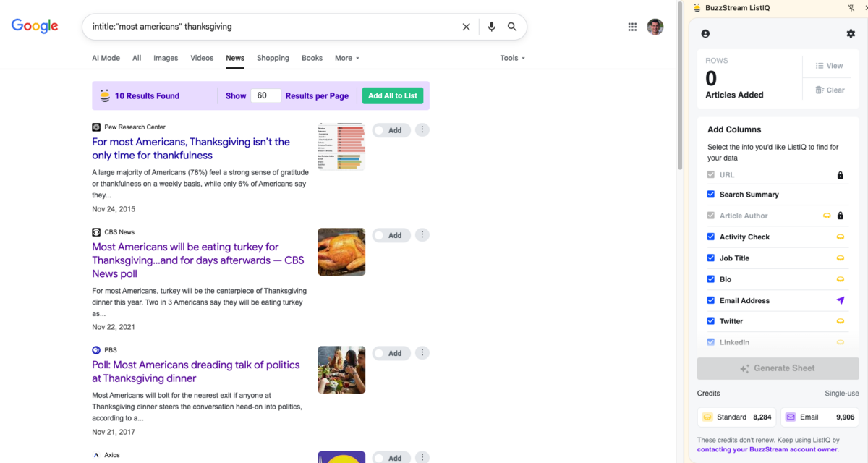This screenshot has height=463, width=868.
Task: Disable the Email Address column checkbox
Action: click(711, 300)
